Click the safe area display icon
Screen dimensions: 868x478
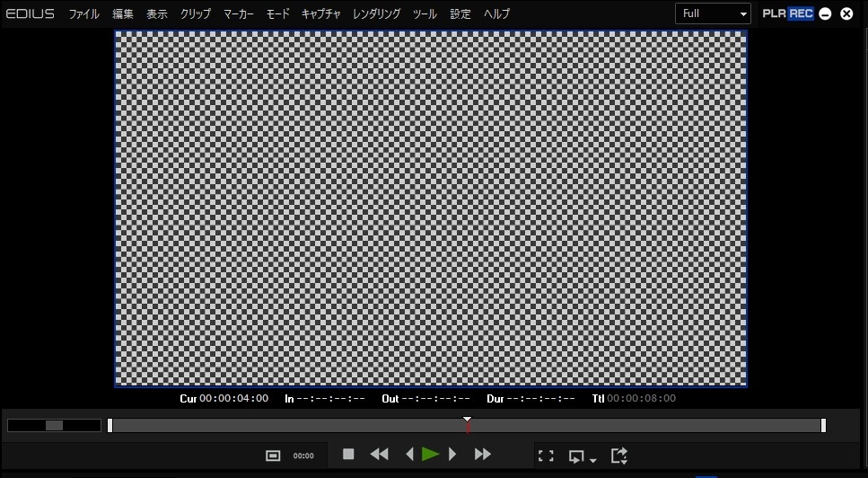[273, 456]
